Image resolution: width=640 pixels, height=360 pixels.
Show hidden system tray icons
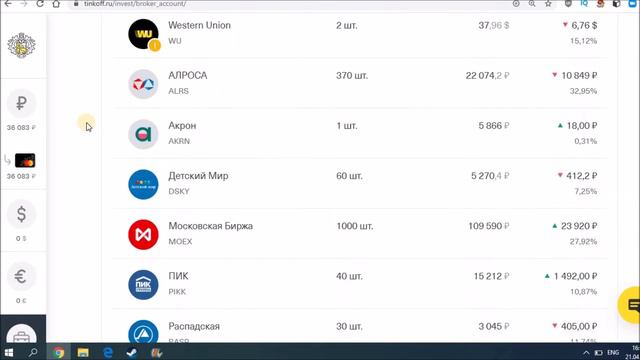pos(586,353)
